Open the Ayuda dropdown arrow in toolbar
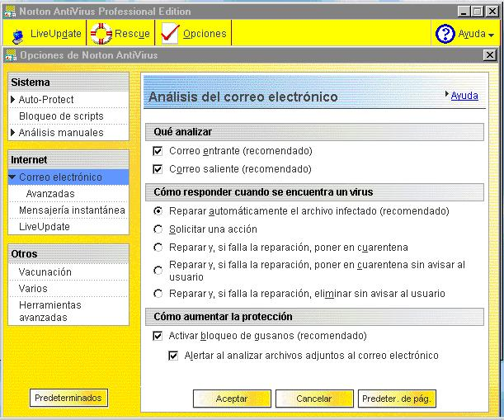This screenshot has width=504, height=420. (x=491, y=35)
